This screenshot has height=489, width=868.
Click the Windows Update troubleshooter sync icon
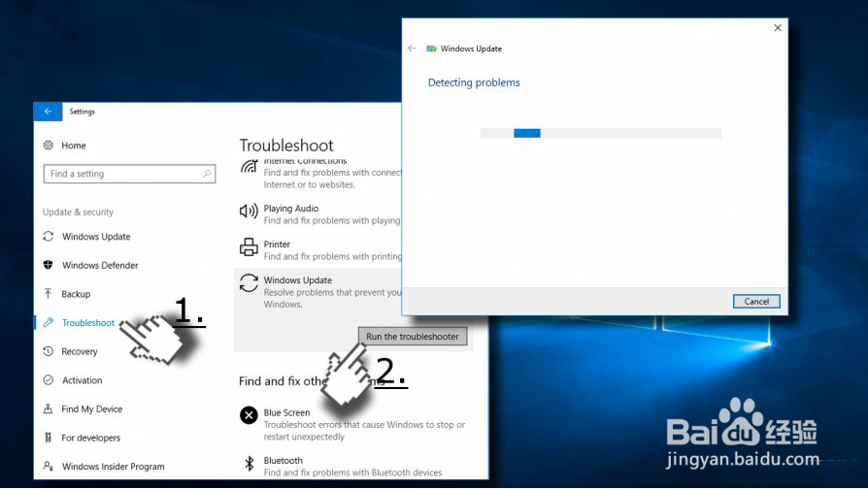pos(249,283)
